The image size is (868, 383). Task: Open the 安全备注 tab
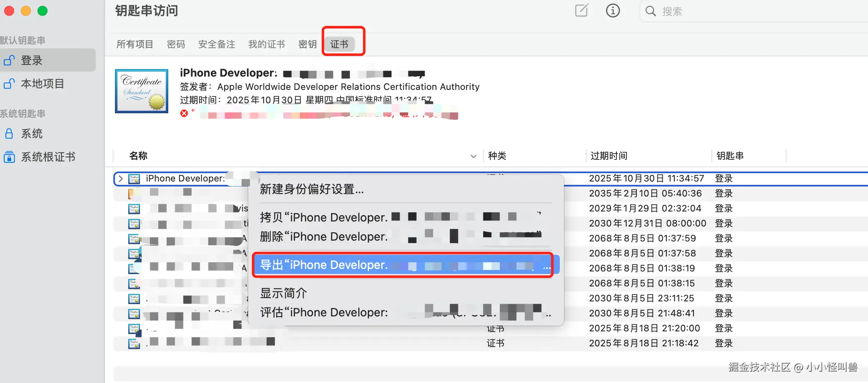click(217, 44)
